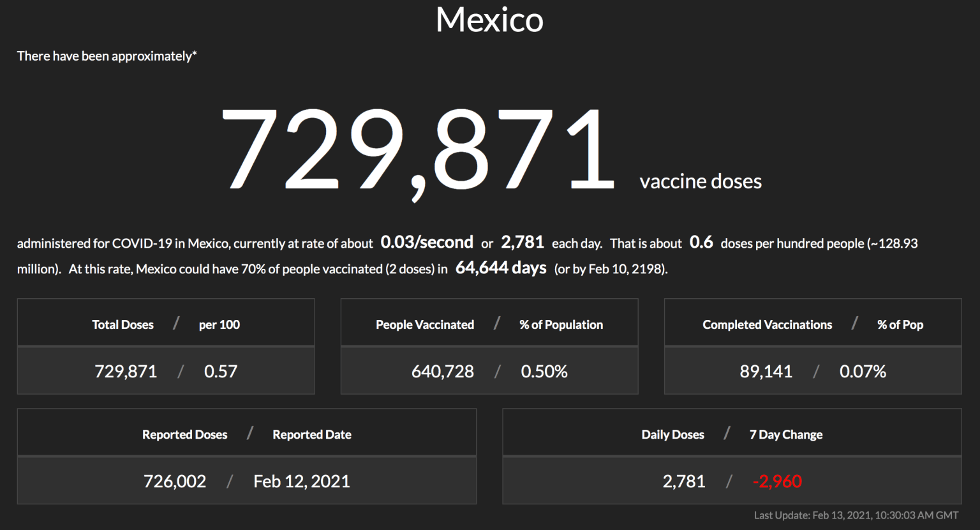
Task: Click the 0.07% of pop value
Action: tap(863, 372)
